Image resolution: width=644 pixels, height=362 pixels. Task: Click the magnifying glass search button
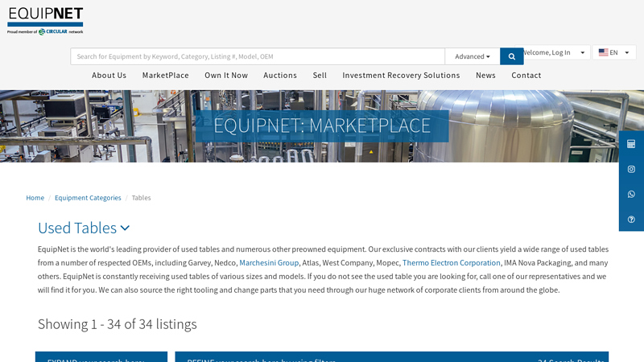(x=511, y=56)
